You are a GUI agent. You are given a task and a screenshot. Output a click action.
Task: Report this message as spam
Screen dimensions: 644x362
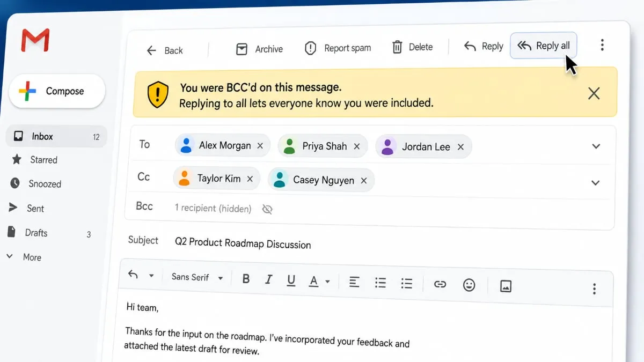(x=338, y=48)
